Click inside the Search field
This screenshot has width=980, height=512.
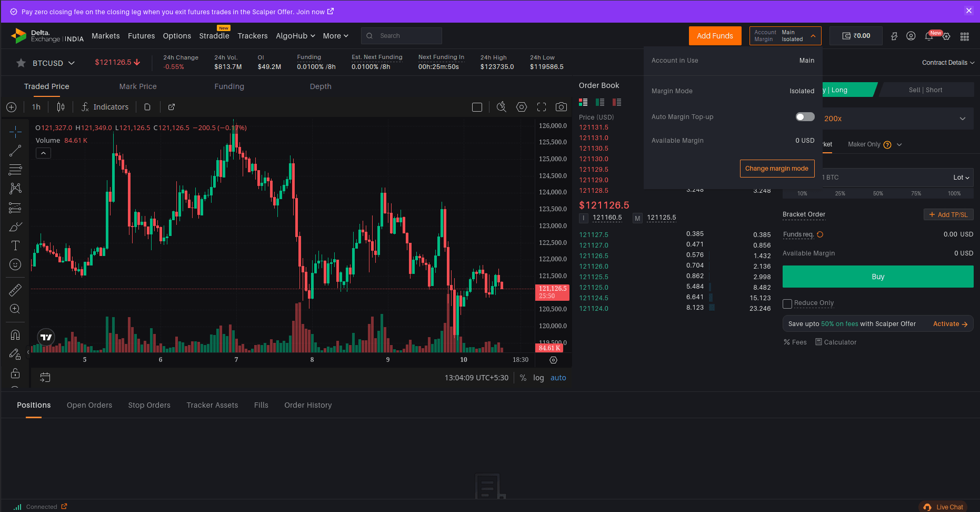point(405,35)
